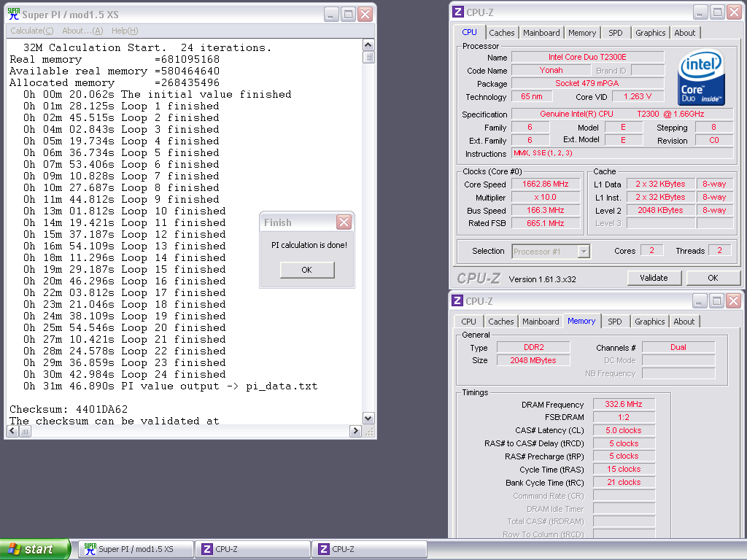Switch to Caches tab in bottom CPU-Z
Screen dimensions: 747x560
tap(500, 322)
